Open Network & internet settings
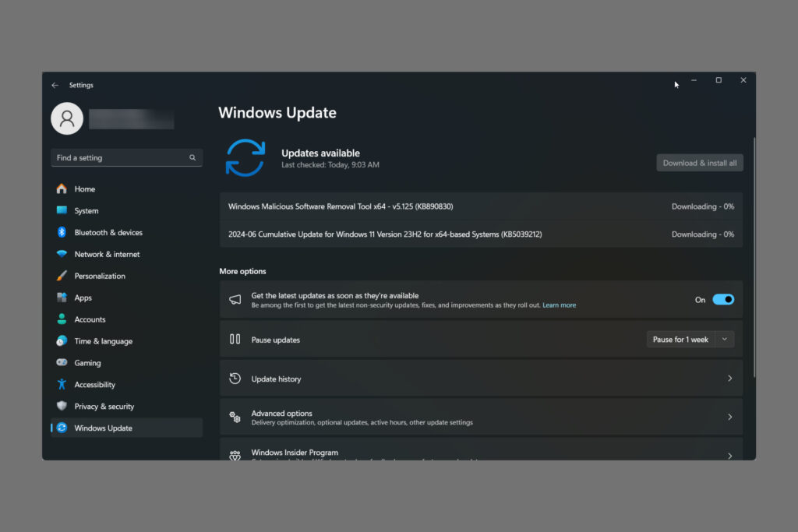This screenshot has width=798, height=532. point(127,254)
